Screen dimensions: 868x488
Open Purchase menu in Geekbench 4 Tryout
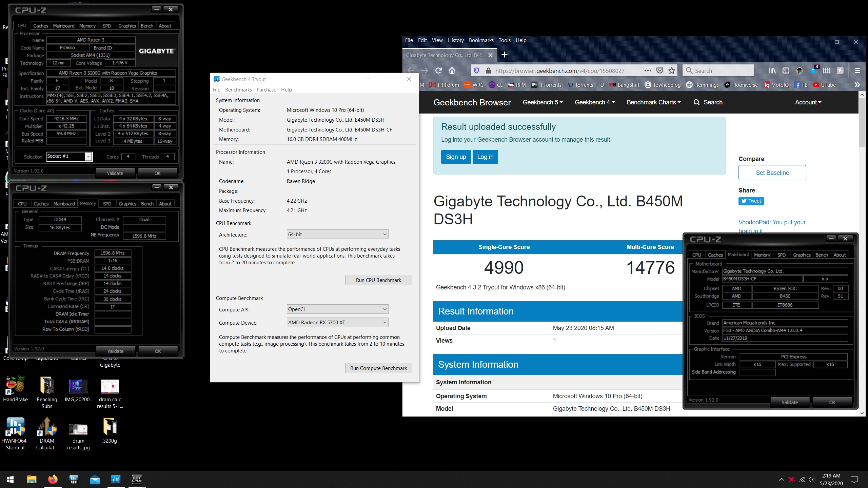click(266, 90)
